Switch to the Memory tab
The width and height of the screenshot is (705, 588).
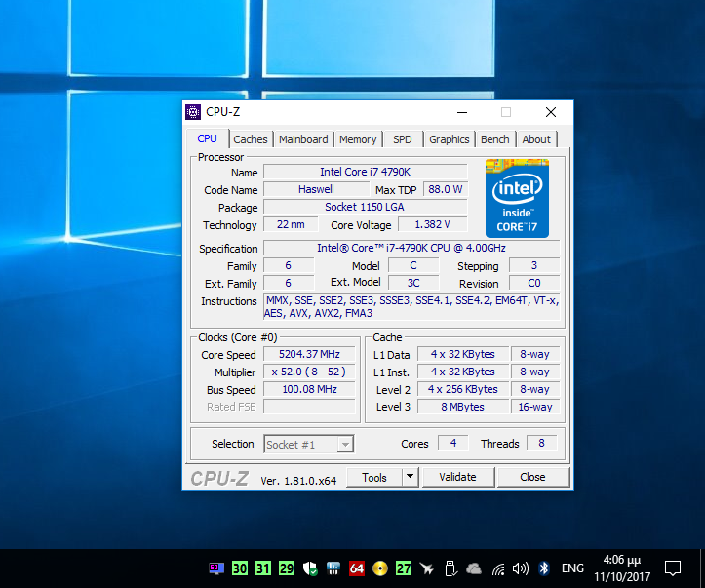tap(358, 139)
